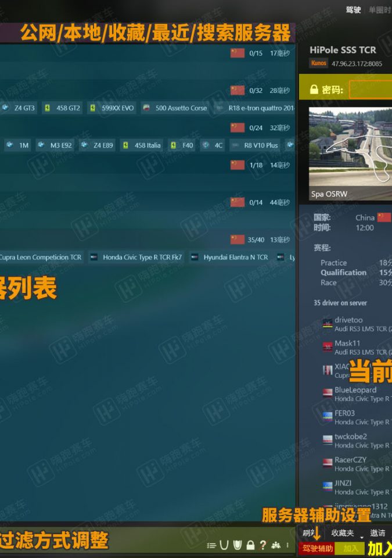The height and width of the screenshot is (558, 392).
Task: Click the 12:00 time value
Action: [x=365, y=228]
